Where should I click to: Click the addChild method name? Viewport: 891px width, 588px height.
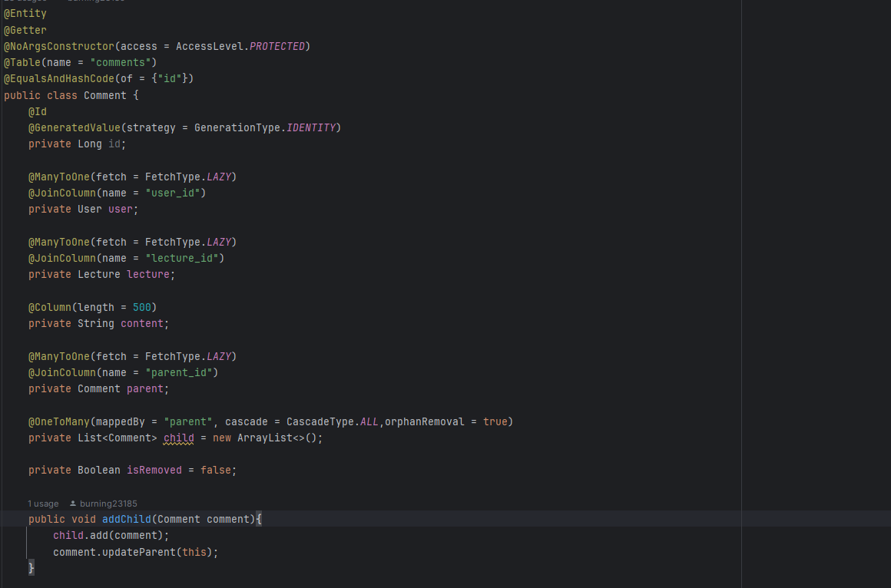point(126,519)
